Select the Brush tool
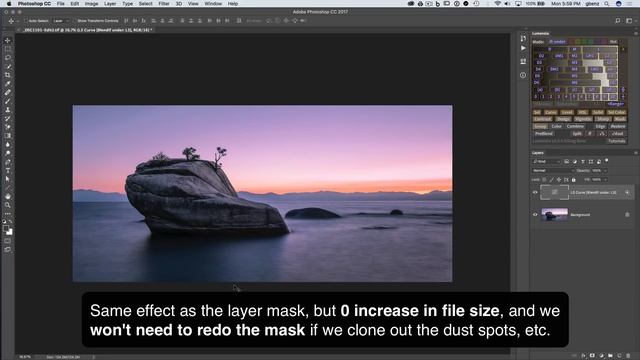 point(7,101)
